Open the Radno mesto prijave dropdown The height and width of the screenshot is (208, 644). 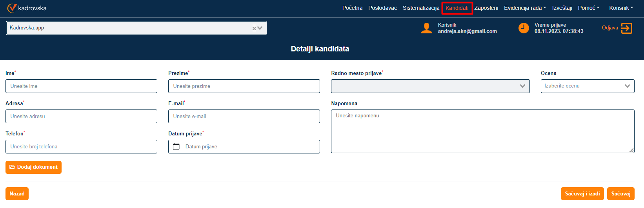pyautogui.click(x=430, y=86)
